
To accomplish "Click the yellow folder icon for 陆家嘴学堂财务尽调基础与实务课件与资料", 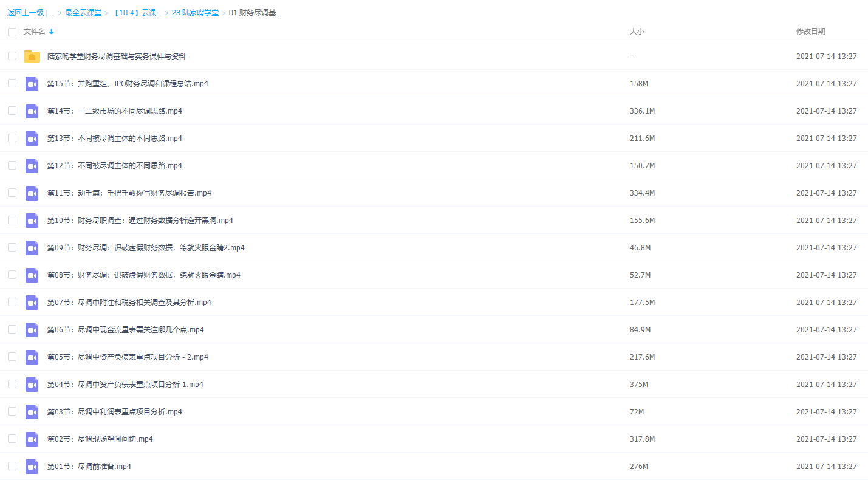I will (x=32, y=57).
